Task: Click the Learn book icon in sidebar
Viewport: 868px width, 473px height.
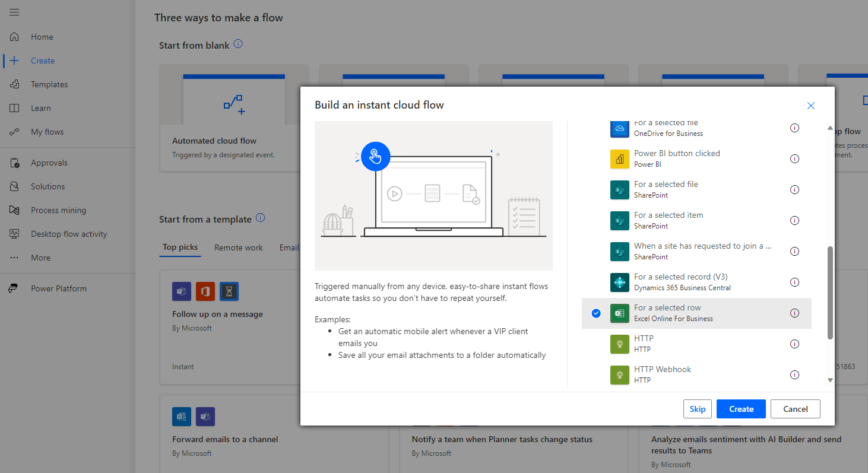Action: click(x=15, y=108)
